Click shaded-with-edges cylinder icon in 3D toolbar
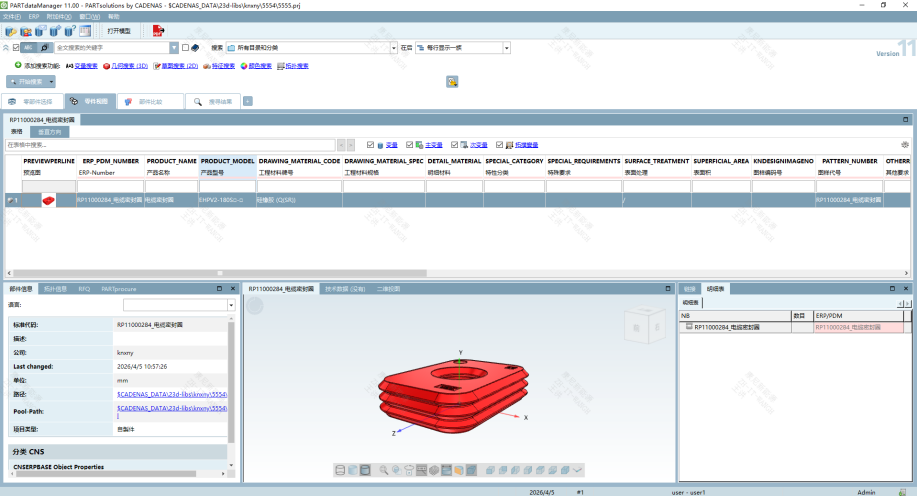917x496 pixels. [x=366, y=470]
